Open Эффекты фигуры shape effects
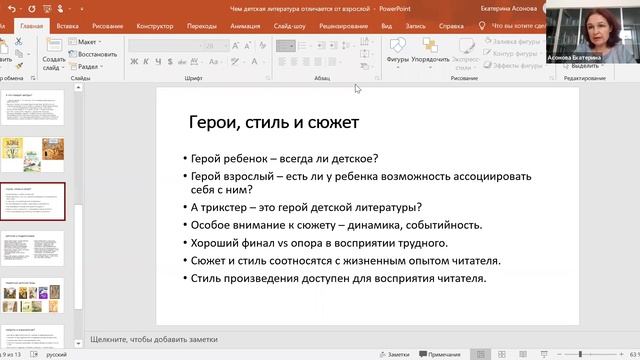This screenshot has height=360, width=640. [513, 65]
